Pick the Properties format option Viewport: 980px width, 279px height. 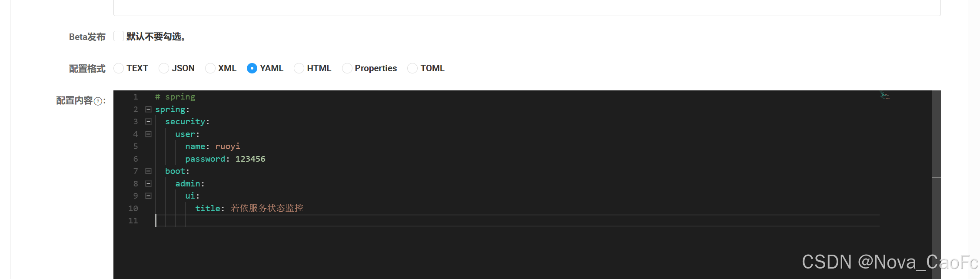click(347, 68)
